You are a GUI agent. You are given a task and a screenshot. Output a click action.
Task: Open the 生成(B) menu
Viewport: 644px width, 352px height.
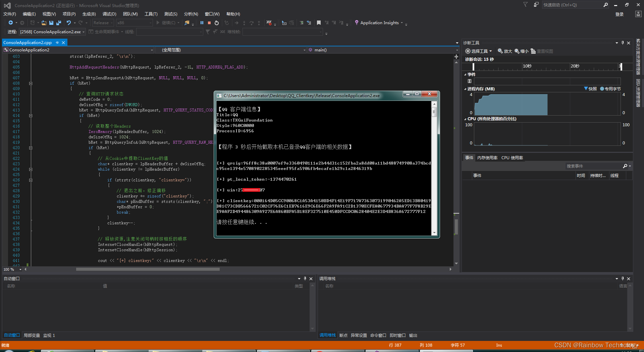tap(89, 14)
